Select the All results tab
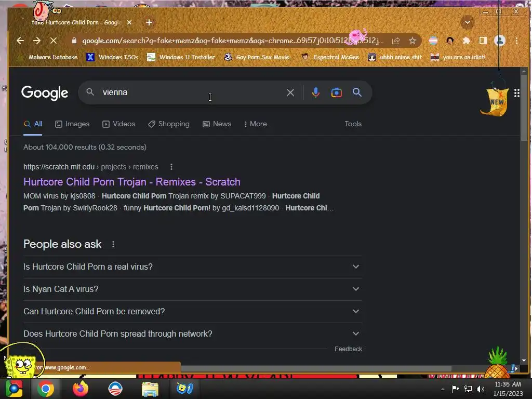This screenshot has width=532, height=399. pos(33,124)
